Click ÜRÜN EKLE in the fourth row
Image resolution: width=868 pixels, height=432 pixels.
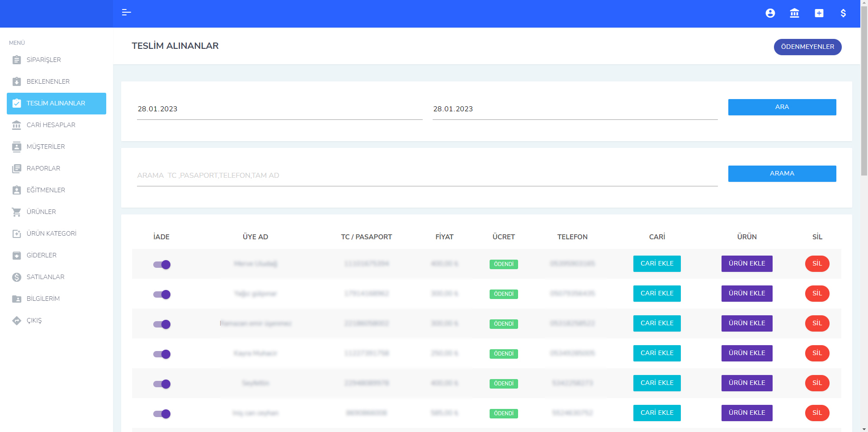[747, 353]
